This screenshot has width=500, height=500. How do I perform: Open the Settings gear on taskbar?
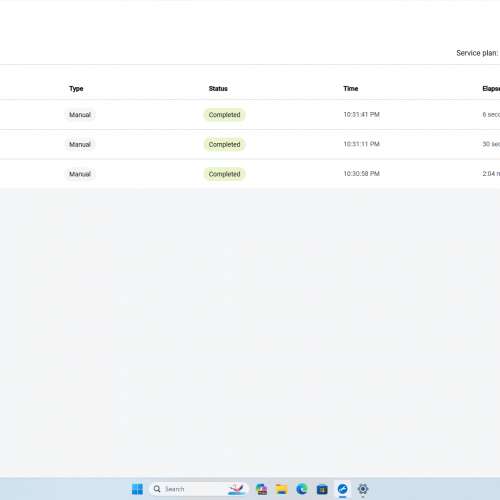click(x=363, y=489)
